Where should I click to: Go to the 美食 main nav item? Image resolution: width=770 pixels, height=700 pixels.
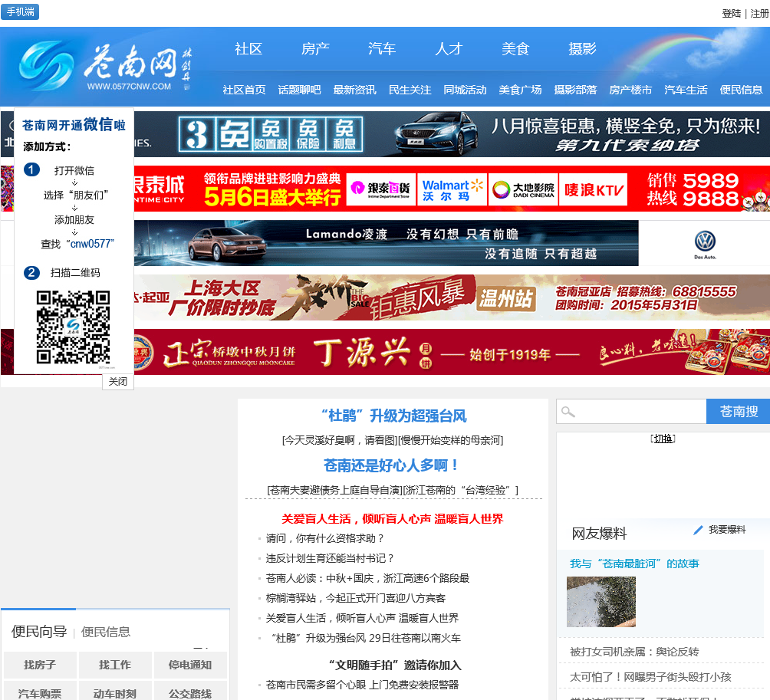(x=515, y=48)
